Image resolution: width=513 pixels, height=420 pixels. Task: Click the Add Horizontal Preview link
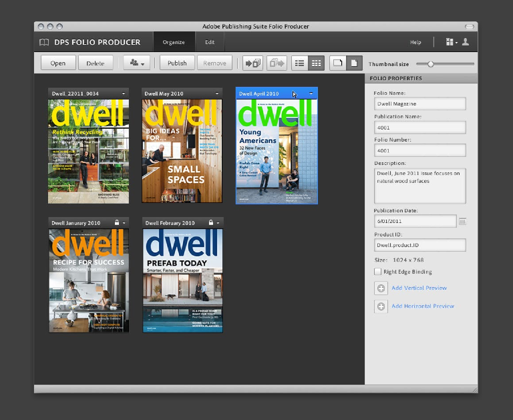click(x=423, y=306)
